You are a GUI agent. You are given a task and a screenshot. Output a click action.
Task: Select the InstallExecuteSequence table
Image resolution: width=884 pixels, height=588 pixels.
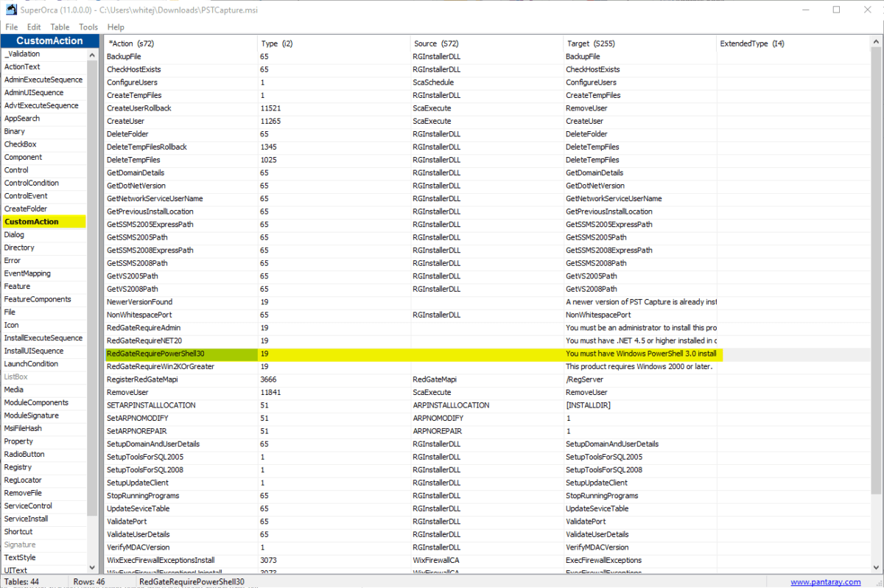(x=43, y=337)
